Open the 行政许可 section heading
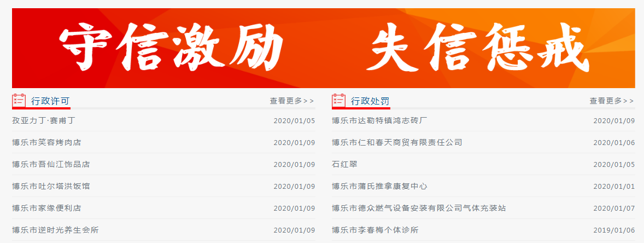 click(50, 101)
